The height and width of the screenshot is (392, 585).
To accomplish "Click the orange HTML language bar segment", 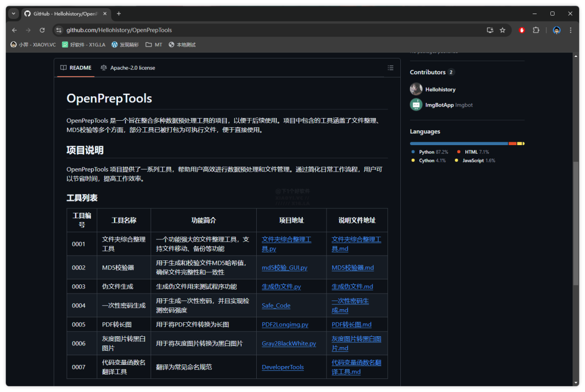I will [512, 143].
